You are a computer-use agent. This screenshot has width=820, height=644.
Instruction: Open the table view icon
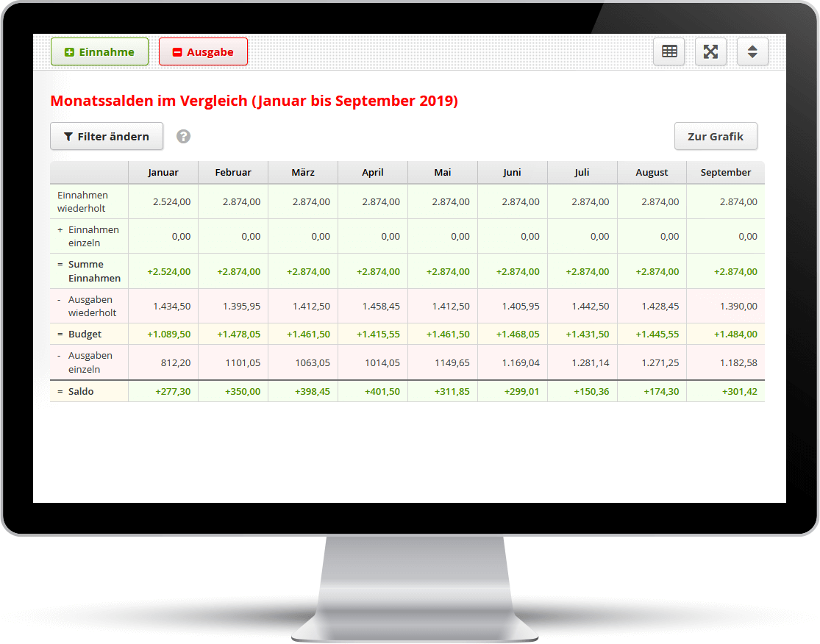coord(669,51)
